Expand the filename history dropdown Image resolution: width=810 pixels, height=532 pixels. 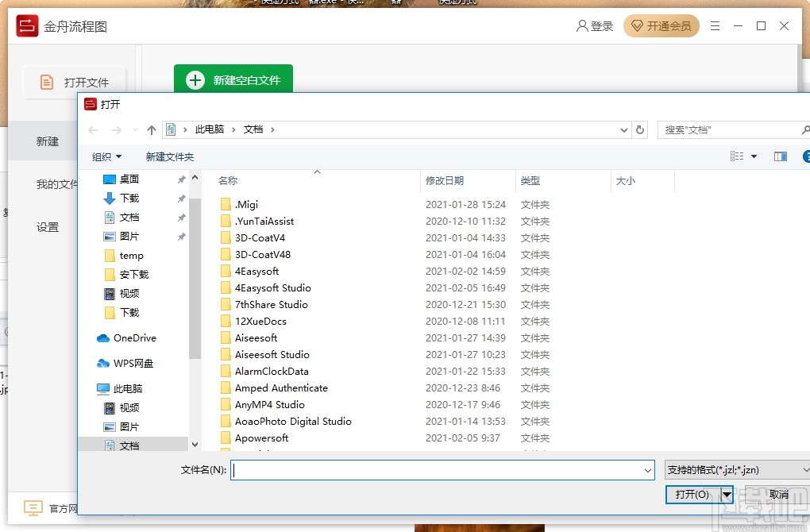click(x=647, y=470)
